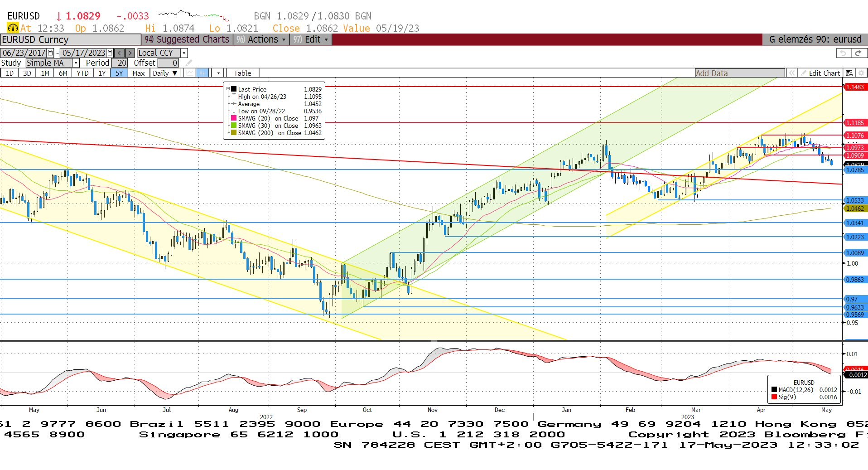Image resolution: width=868 pixels, height=470 pixels.
Task: Click the 0.9863 price level label
Action: click(855, 280)
